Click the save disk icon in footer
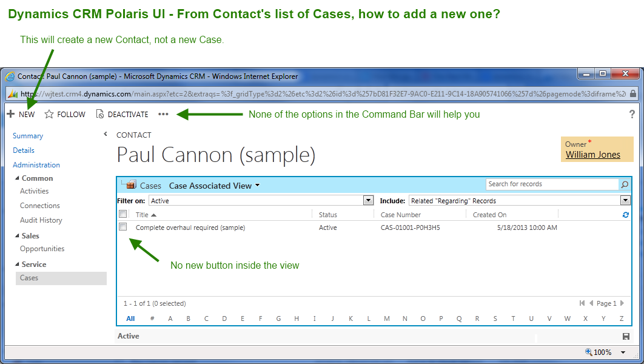This screenshot has height=364, width=644. coord(626,336)
